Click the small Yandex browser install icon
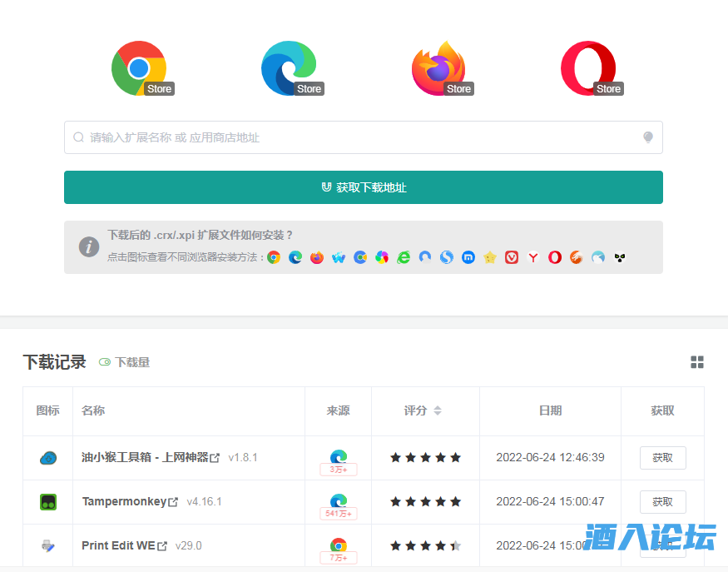This screenshot has height=572, width=728. point(533,257)
